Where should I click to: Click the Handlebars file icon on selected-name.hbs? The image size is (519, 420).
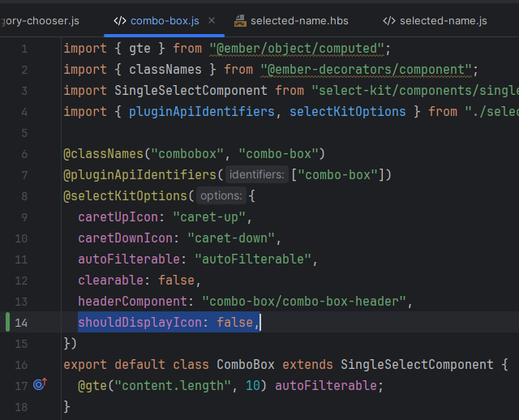click(240, 21)
